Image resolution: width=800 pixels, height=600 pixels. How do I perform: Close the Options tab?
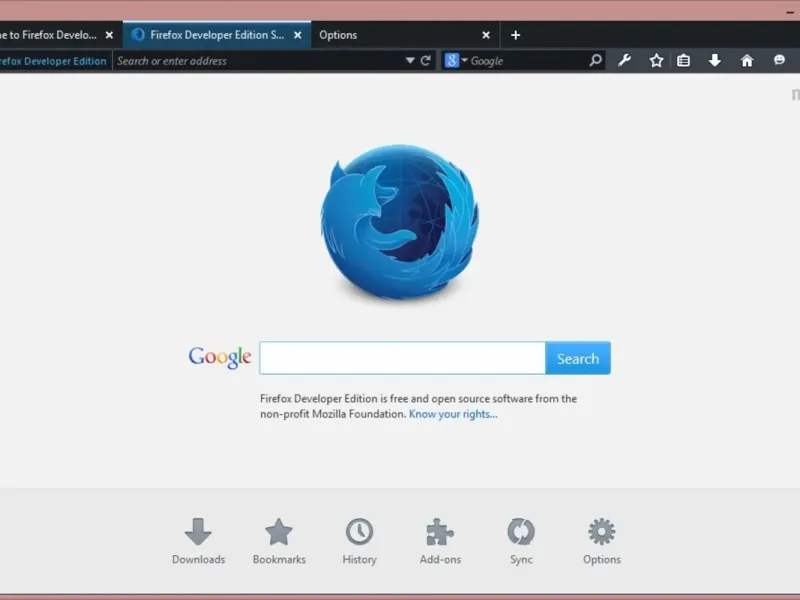click(486, 35)
